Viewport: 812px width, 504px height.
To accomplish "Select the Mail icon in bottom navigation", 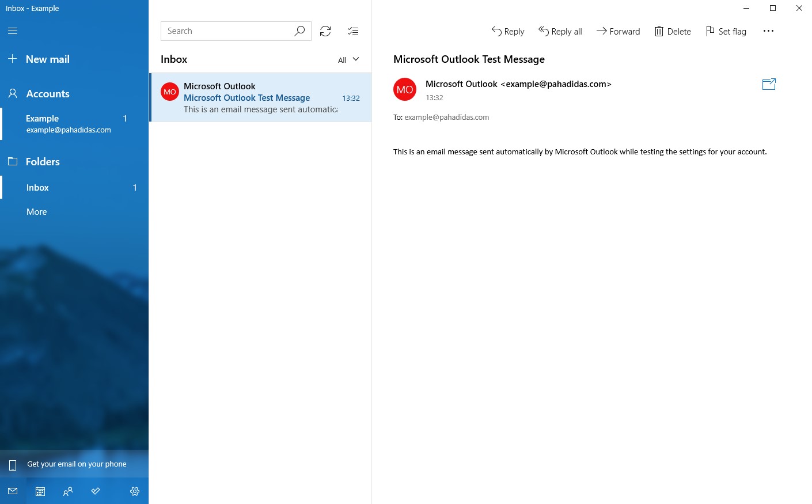I will click(12, 491).
